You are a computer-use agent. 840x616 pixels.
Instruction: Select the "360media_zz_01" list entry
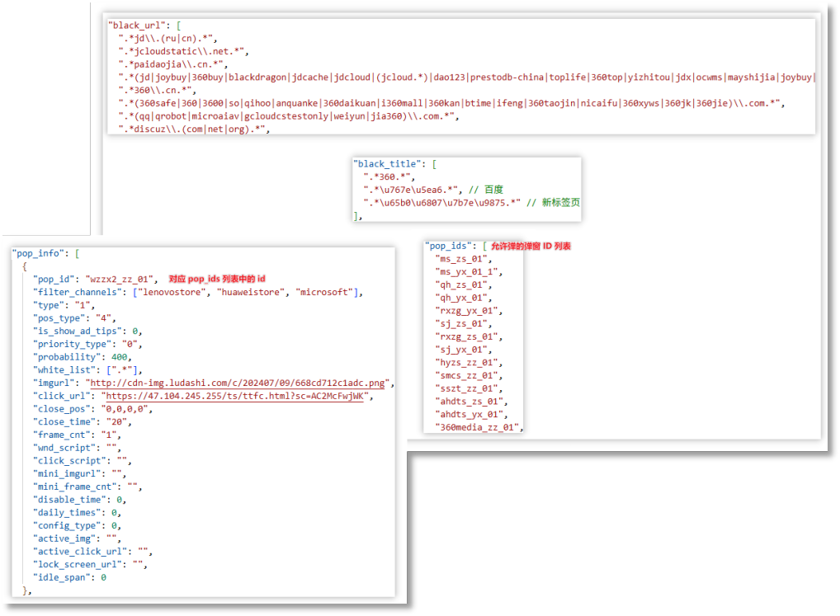pyautogui.click(x=479, y=427)
